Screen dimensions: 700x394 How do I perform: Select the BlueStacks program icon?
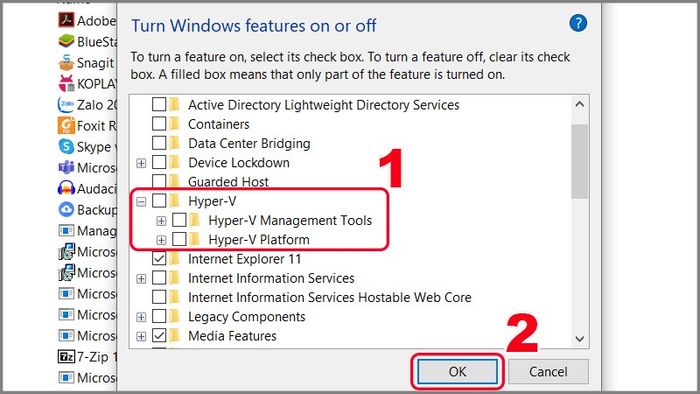pyautogui.click(x=66, y=41)
